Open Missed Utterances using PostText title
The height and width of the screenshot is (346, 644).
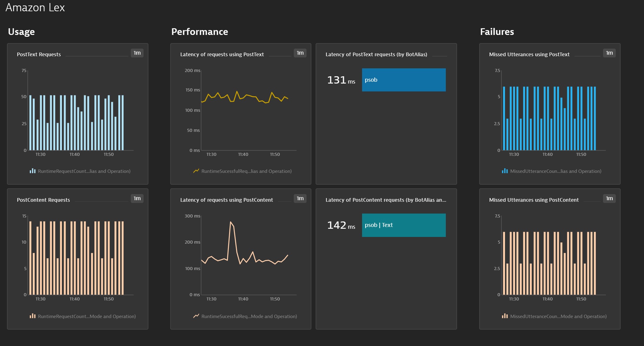[529, 54]
